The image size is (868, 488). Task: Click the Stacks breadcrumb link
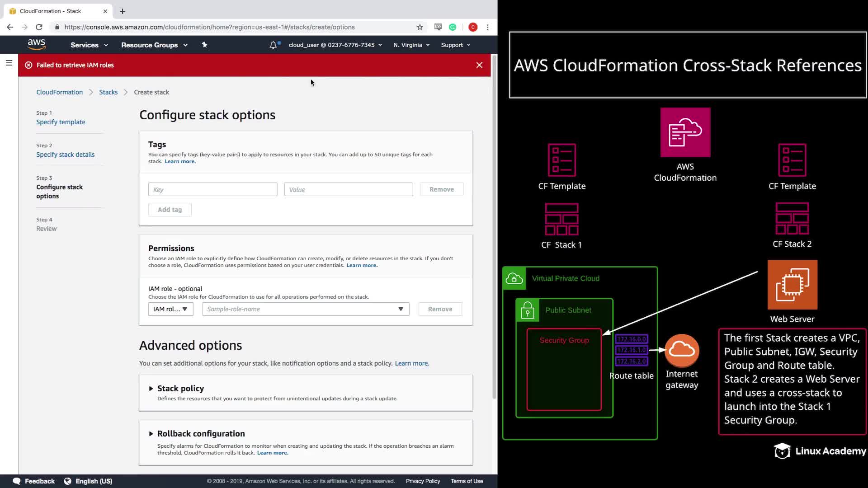[x=108, y=92]
